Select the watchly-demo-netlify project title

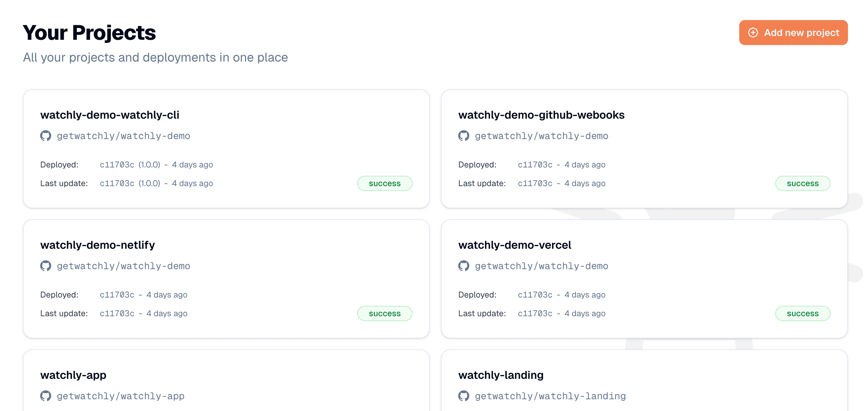[98, 245]
